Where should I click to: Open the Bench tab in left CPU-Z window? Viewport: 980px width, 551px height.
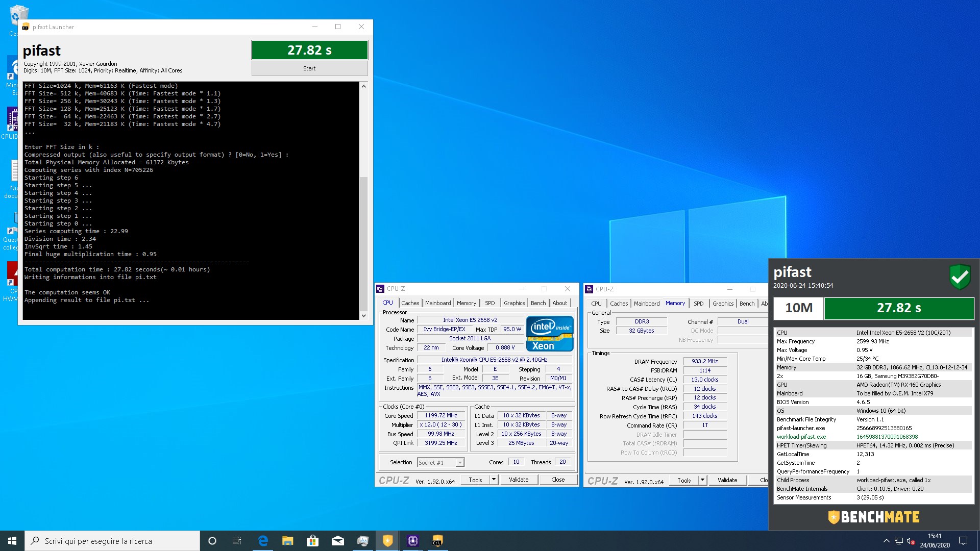pyautogui.click(x=538, y=303)
